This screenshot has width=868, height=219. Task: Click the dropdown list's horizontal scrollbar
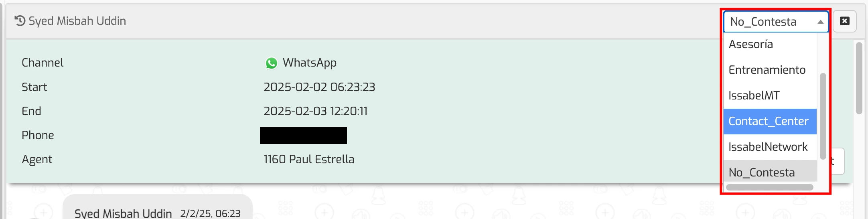(769, 187)
